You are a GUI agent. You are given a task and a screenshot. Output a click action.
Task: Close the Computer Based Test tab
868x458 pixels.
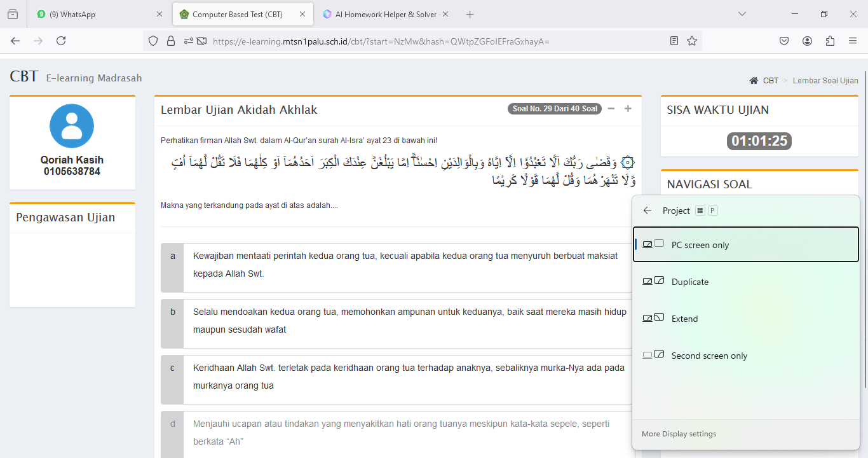point(302,14)
